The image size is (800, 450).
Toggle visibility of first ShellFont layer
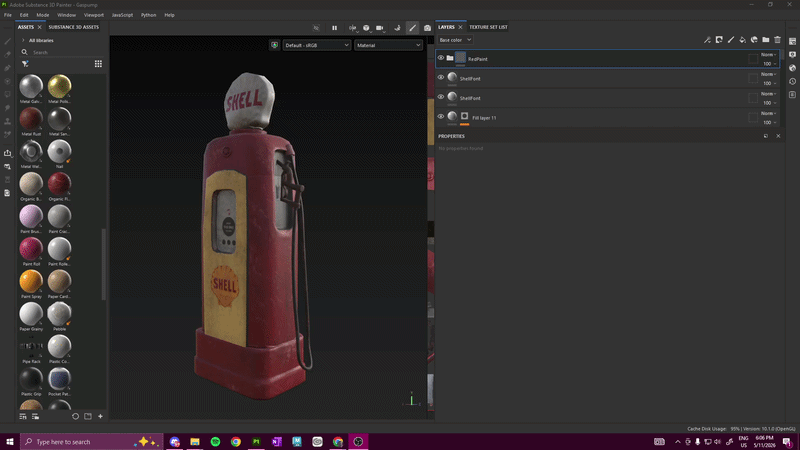pyautogui.click(x=441, y=78)
